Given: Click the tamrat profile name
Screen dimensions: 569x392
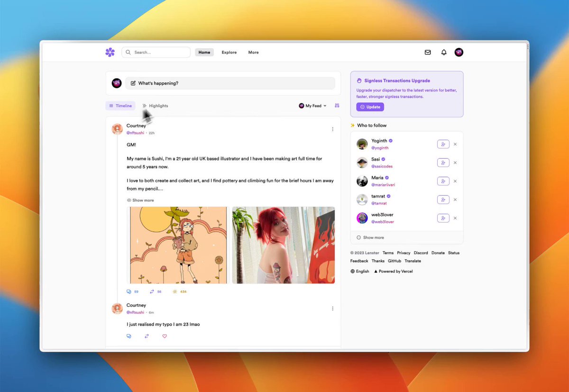Looking at the screenshot, I should pyautogui.click(x=378, y=196).
